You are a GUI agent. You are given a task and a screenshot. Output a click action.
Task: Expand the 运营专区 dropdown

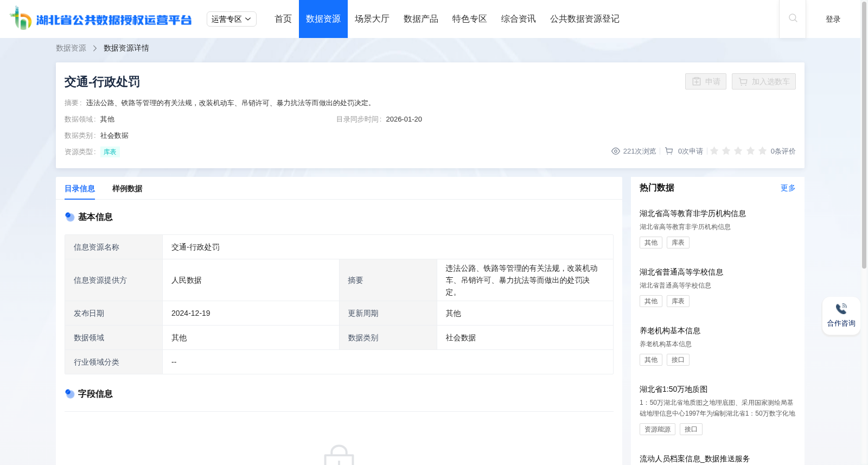[232, 19]
